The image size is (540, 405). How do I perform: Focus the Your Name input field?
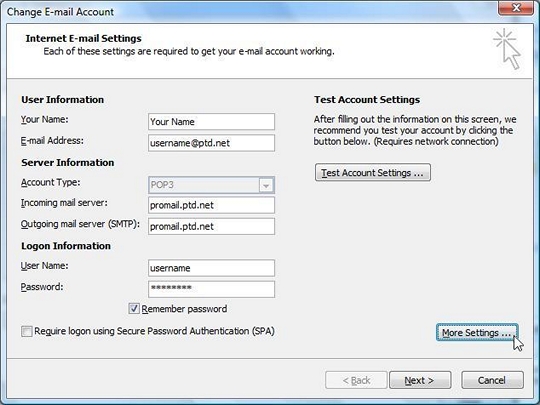pyautogui.click(x=211, y=122)
